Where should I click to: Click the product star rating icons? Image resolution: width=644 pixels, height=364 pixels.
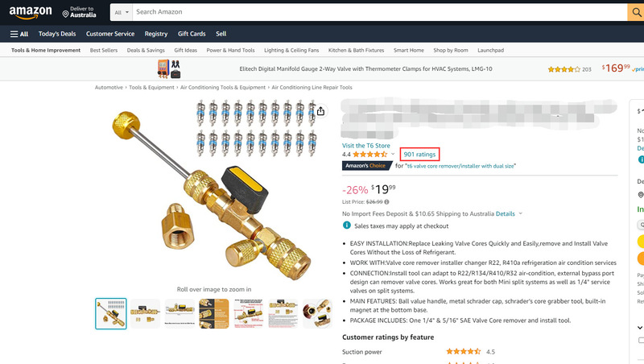369,155
